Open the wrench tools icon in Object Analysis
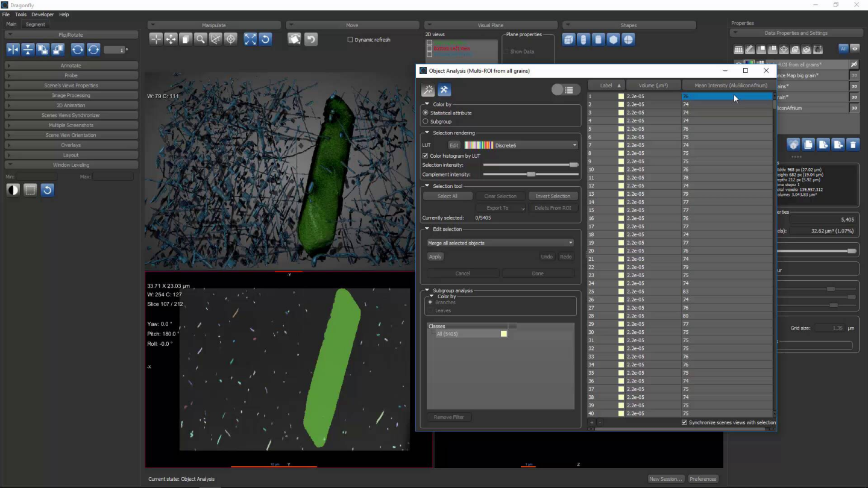 pos(444,90)
